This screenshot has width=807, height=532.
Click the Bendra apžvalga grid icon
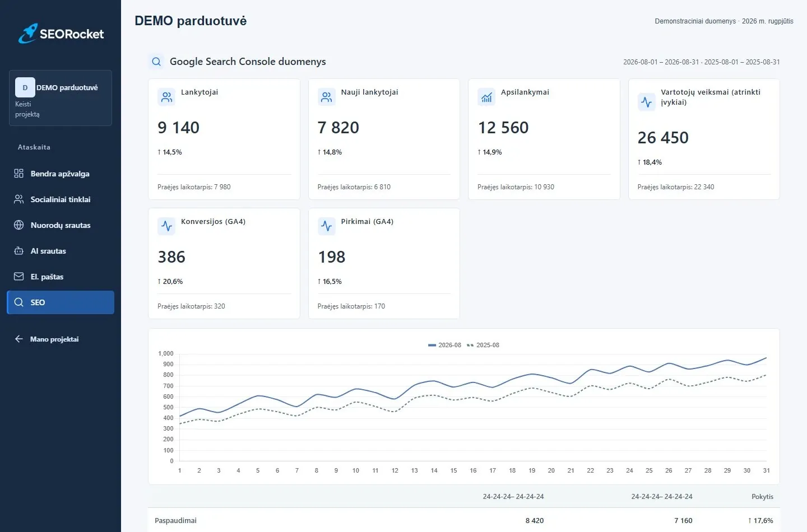click(x=18, y=174)
